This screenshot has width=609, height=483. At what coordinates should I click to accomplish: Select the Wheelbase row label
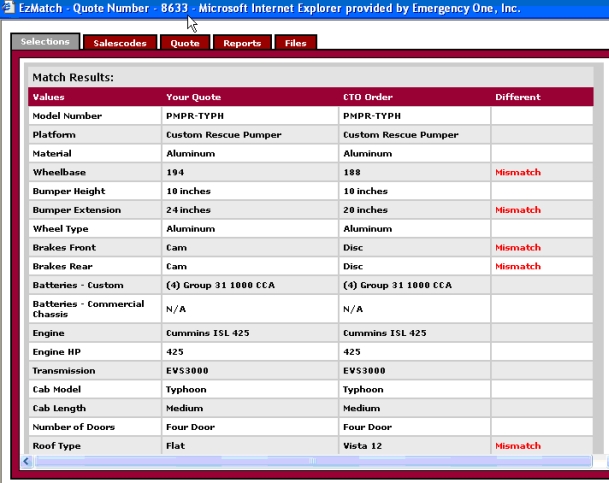(59, 172)
